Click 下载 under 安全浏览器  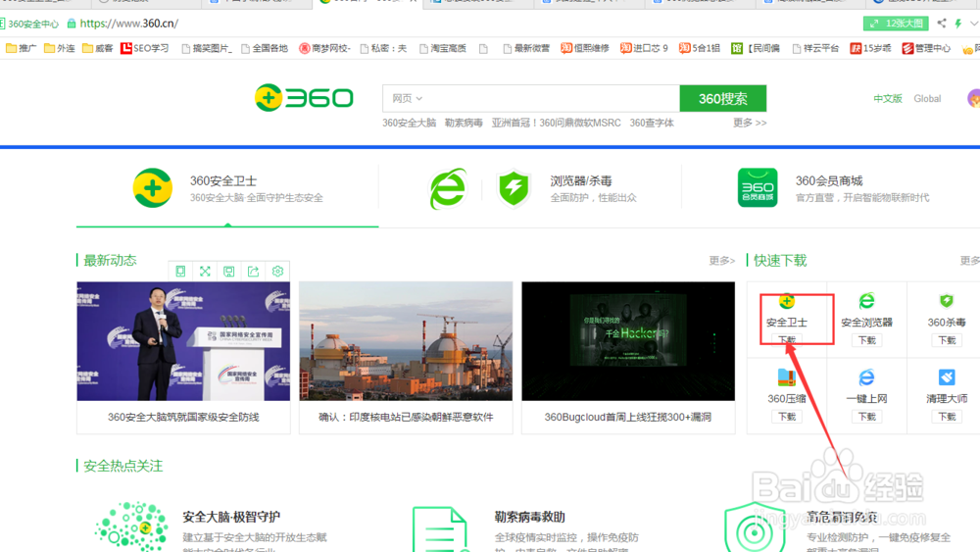pyautogui.click(x=867, y=340)
